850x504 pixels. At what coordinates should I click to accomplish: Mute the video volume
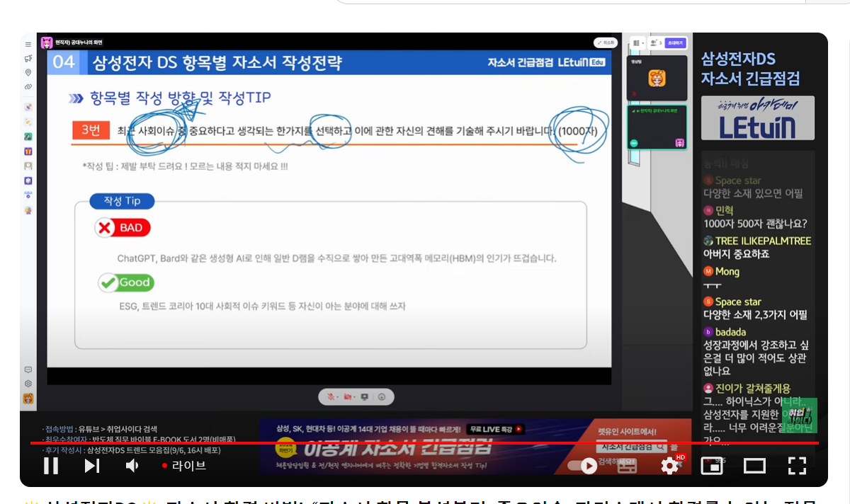coord(132,466)
